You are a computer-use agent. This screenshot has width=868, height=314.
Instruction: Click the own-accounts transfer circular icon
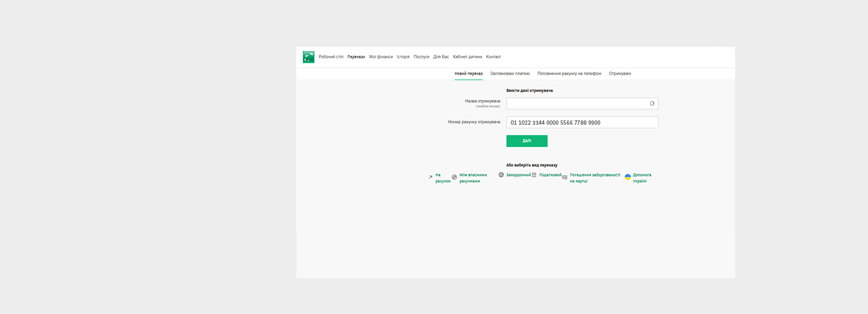click(454, 177)
